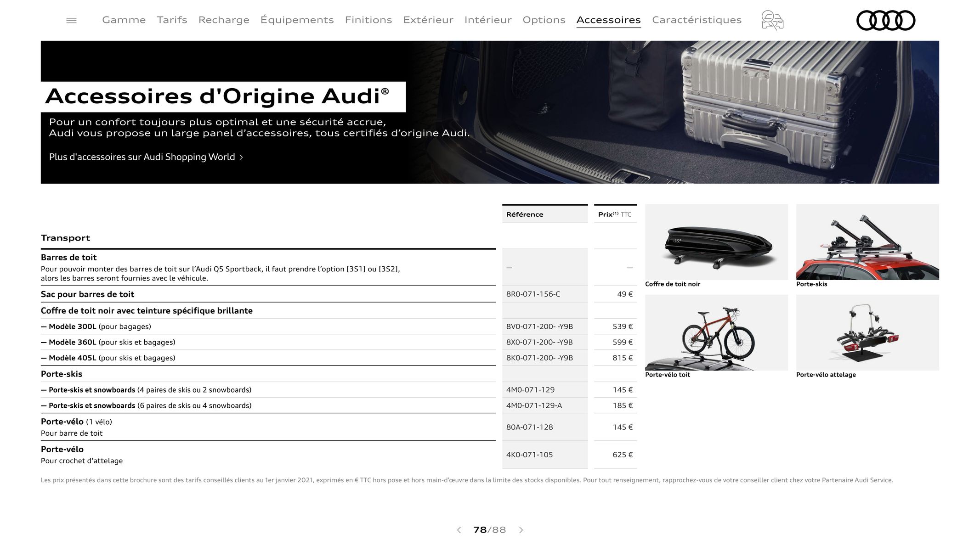Click the pricing disclaimer footnote
The width and height of the screenshot is (980, 551).
tap(467, 480)
